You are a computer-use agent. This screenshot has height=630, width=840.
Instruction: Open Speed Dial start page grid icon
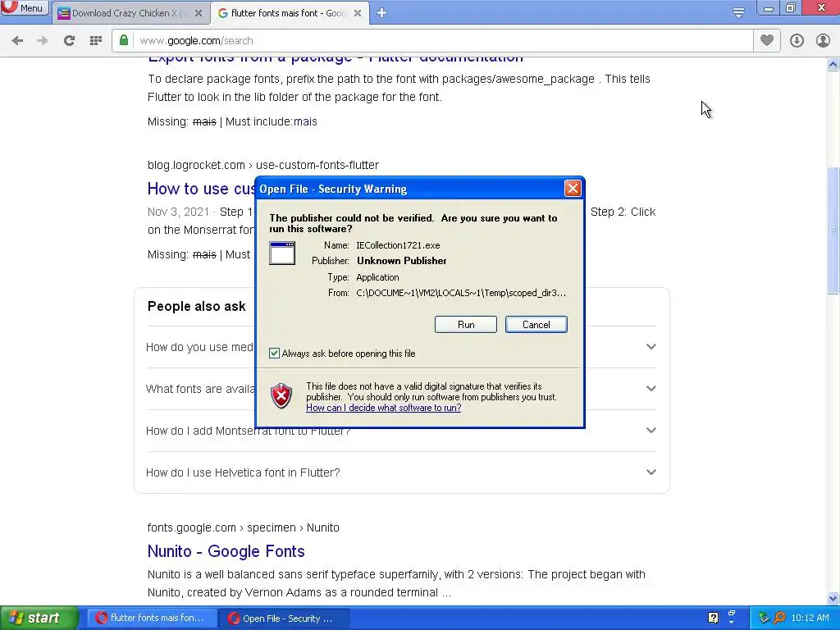[96, 41]
